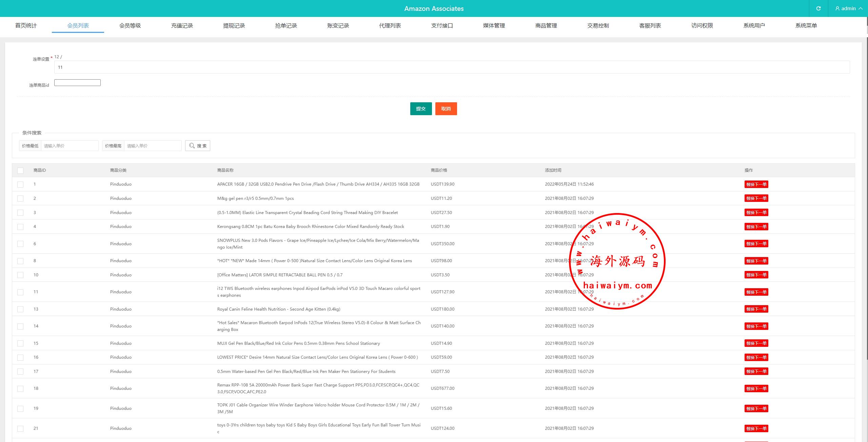Click the magnifier search button
868x442 pixels.
198,146
